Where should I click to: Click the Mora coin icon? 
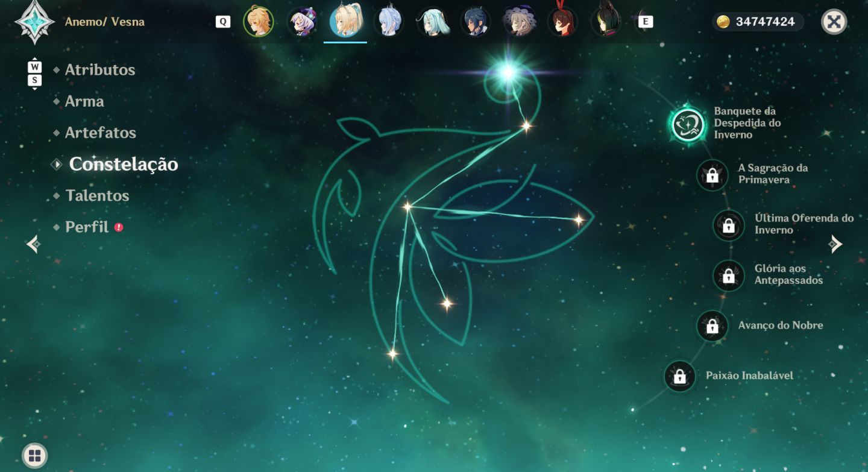tap(723, 22)
